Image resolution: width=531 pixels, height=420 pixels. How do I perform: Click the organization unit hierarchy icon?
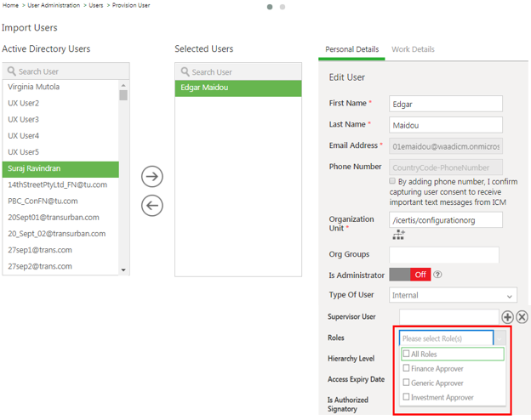[398, 235]
